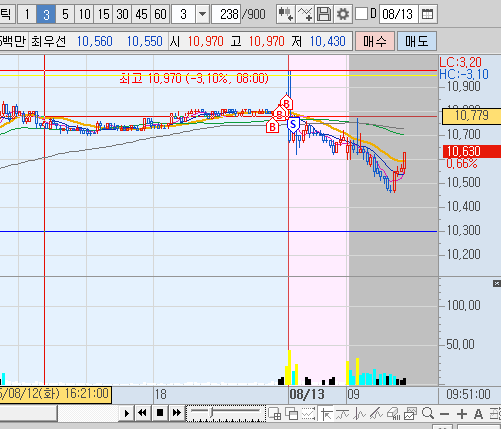Click the low price 10,430 value
Screen dimensions: 501x429
[327, 41]
